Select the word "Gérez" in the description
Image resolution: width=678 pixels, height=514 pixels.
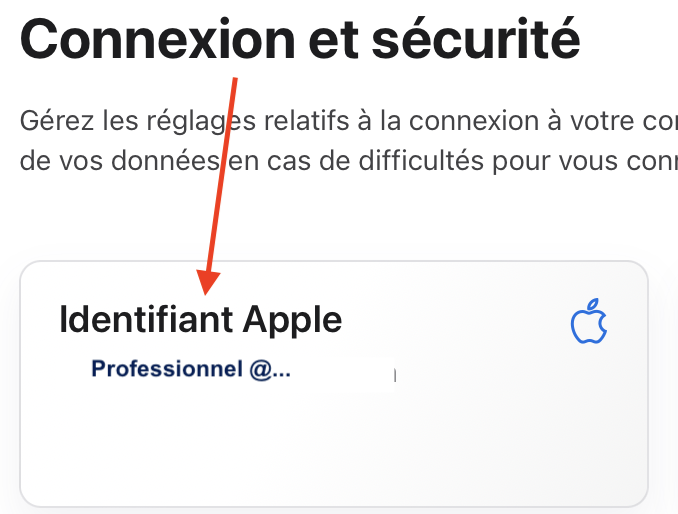point(48,122)
